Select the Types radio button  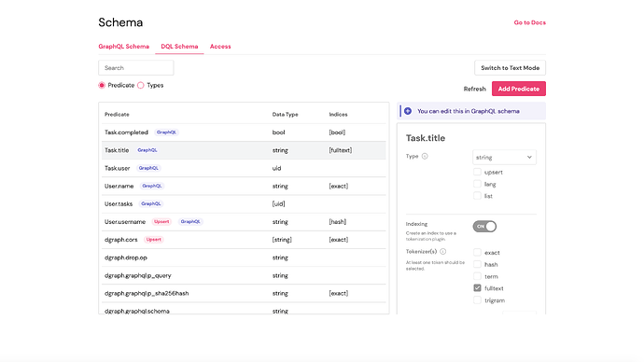pyautogui.click(x=141, y=86)
